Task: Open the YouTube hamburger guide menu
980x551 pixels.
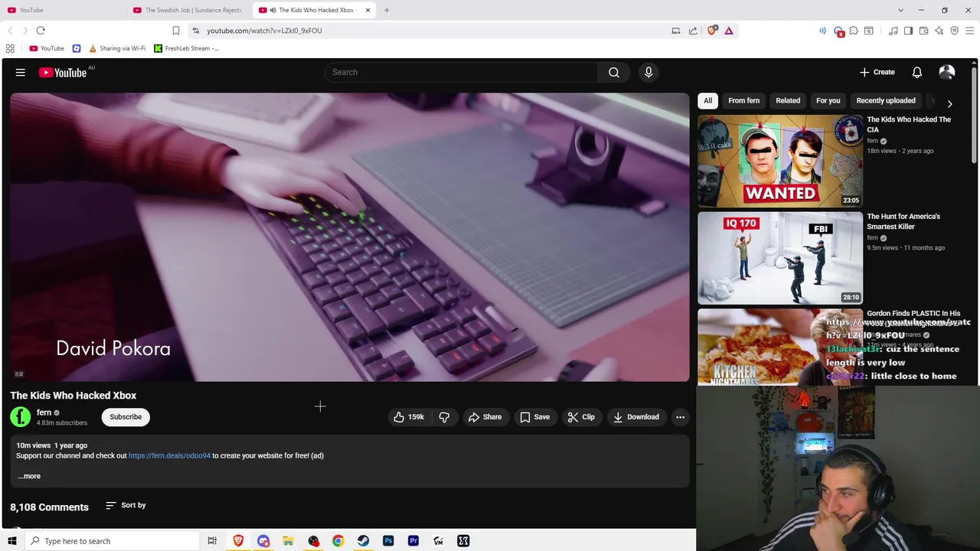Action: click(21, 73)
